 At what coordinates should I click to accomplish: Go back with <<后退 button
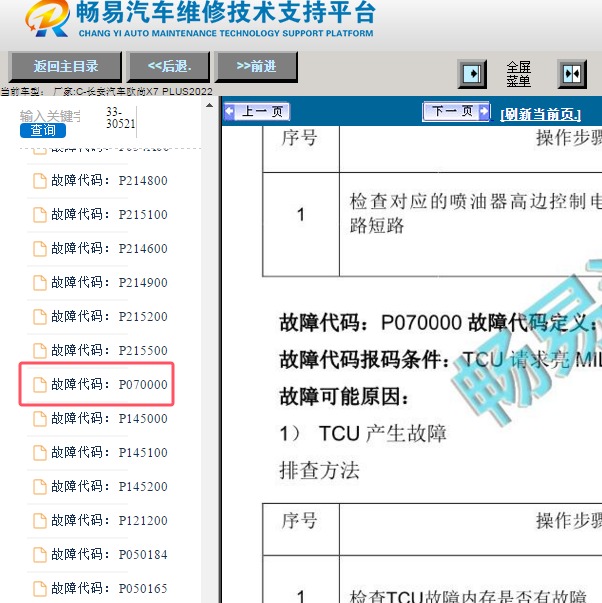coord(169,67)
